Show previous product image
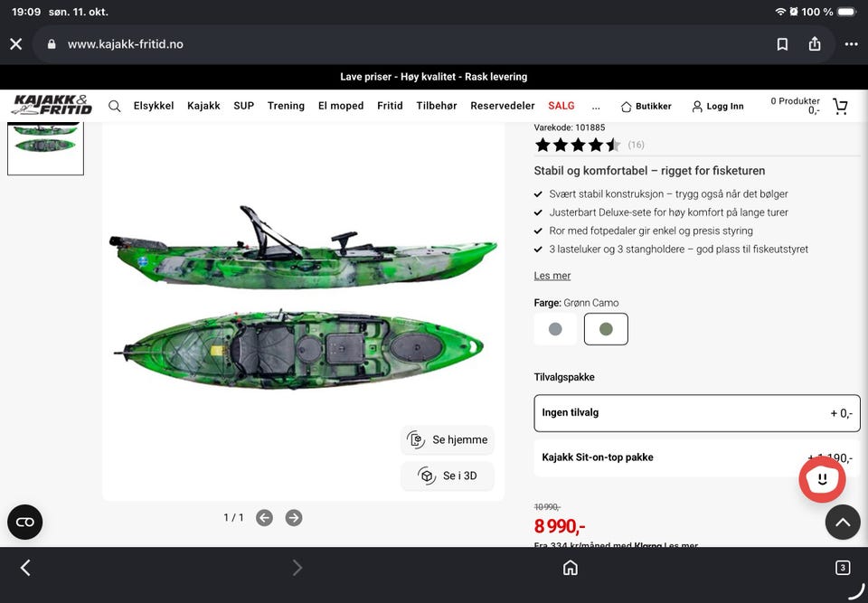The width and height of the screenshot is (868, 603). coord(265,518)
